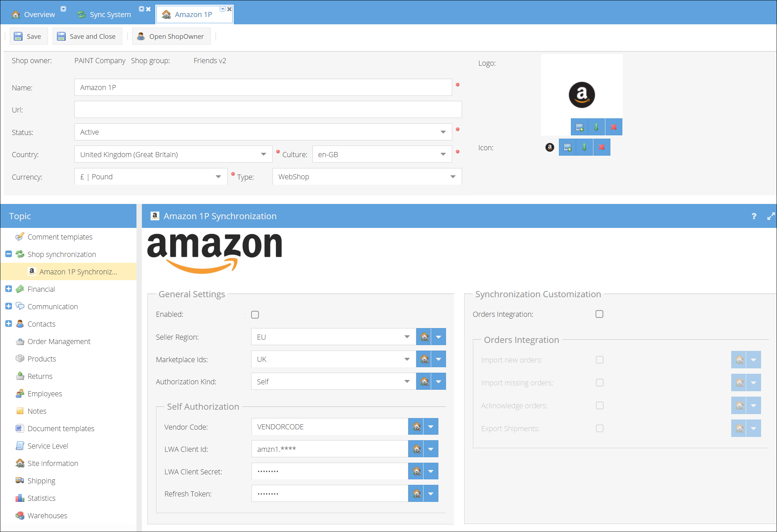Click house icon next to Seller Region
Viewport: 777px width, 532px height.
coord(424,337)
